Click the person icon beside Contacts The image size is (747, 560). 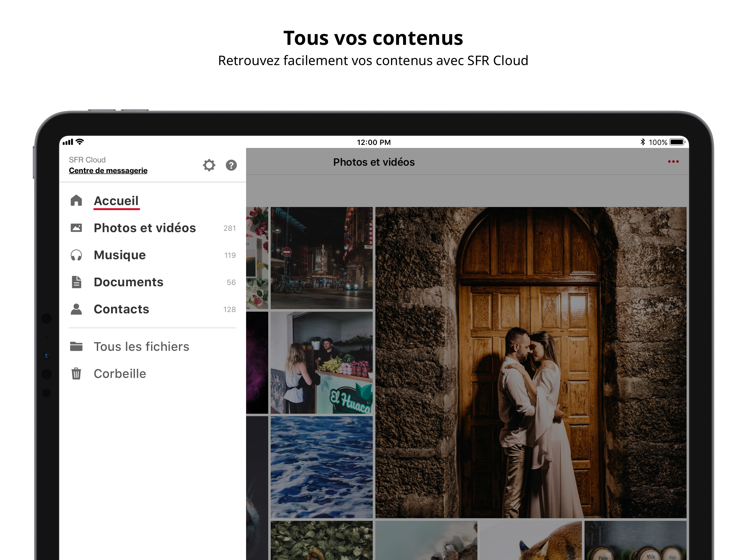pyautogui.click(x=76, y=309)
